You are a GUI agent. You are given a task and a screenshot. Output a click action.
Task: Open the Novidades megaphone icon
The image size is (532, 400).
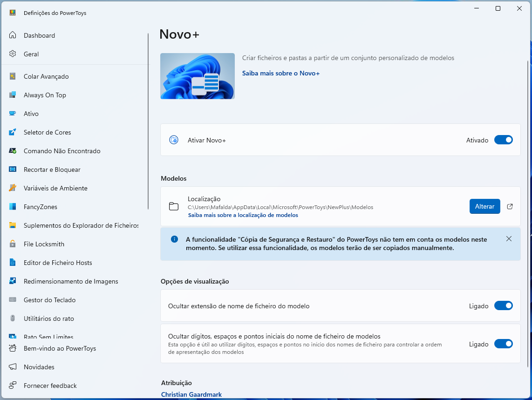[x=13, y=367]
